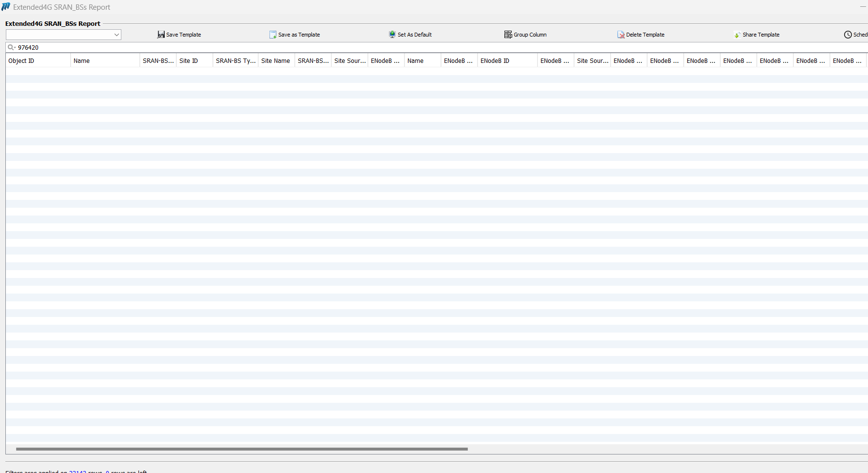This screenshot has height=473, width=868.
Task: Sort by the Site Name column
Action: 276,61
